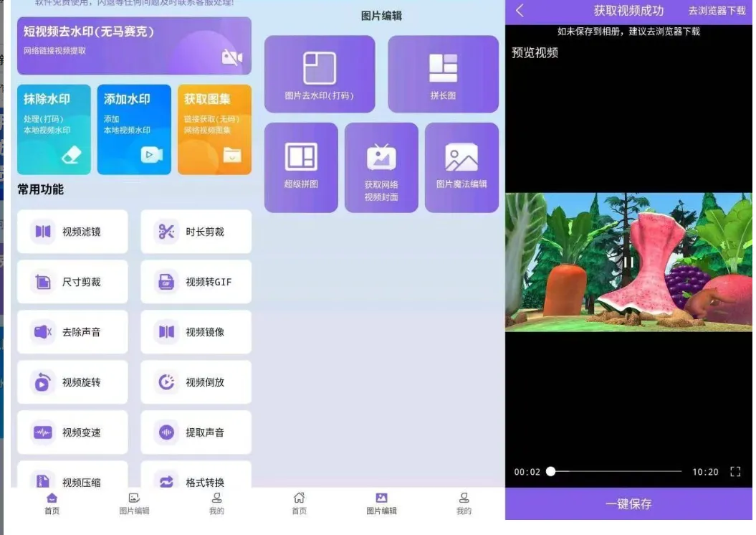Open the 尺寸剪裁 crop tool

point(72,281)
